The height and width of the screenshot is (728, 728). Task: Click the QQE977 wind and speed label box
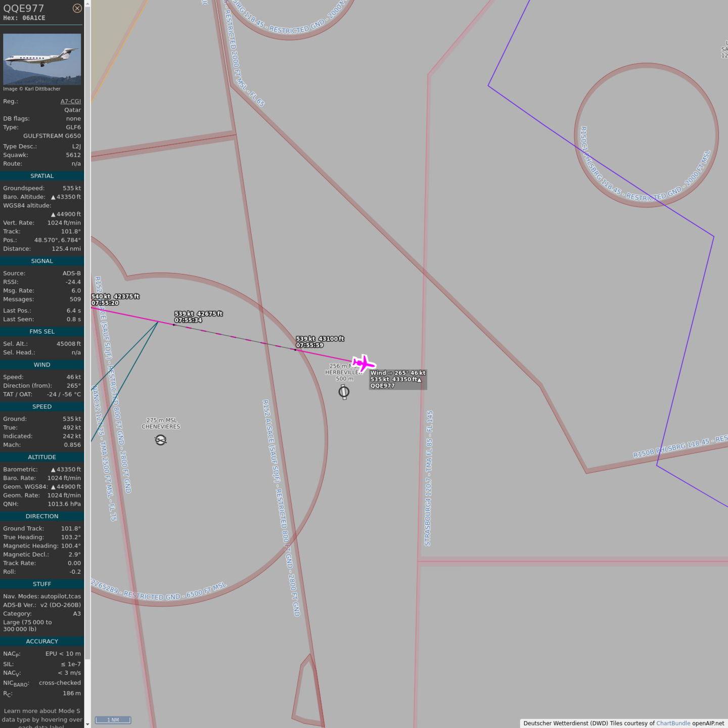(398, 379)
